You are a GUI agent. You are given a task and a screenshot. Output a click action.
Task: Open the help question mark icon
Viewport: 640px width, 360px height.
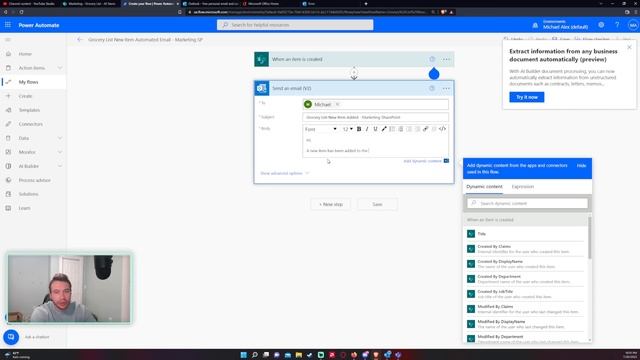pos(617,25)
